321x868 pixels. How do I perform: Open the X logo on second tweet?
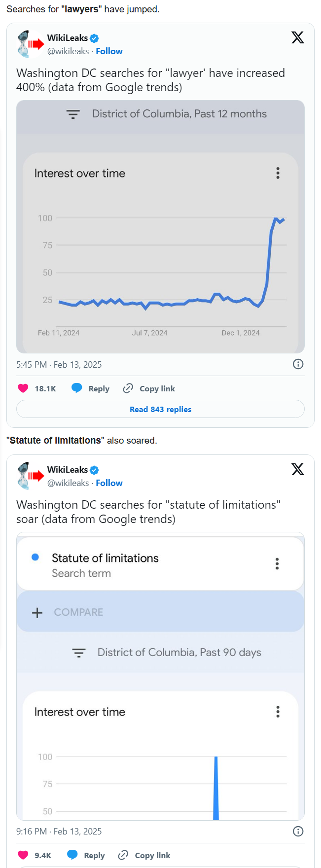pos(298,469)
